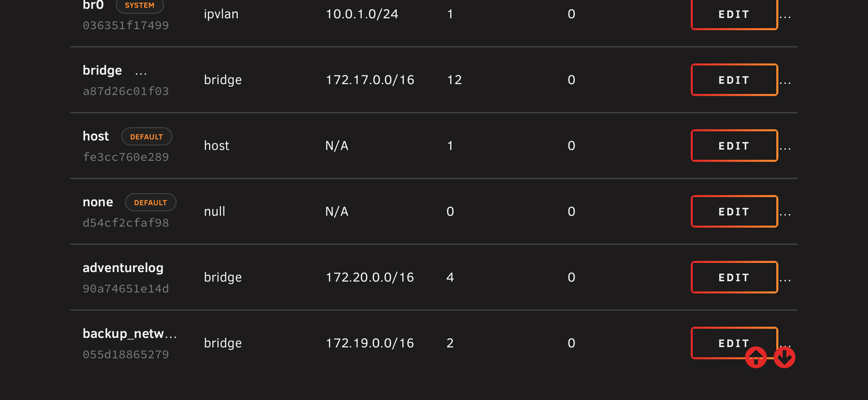Edit the adventurelog network
The image size is (868, 400).
coord(734,277)
